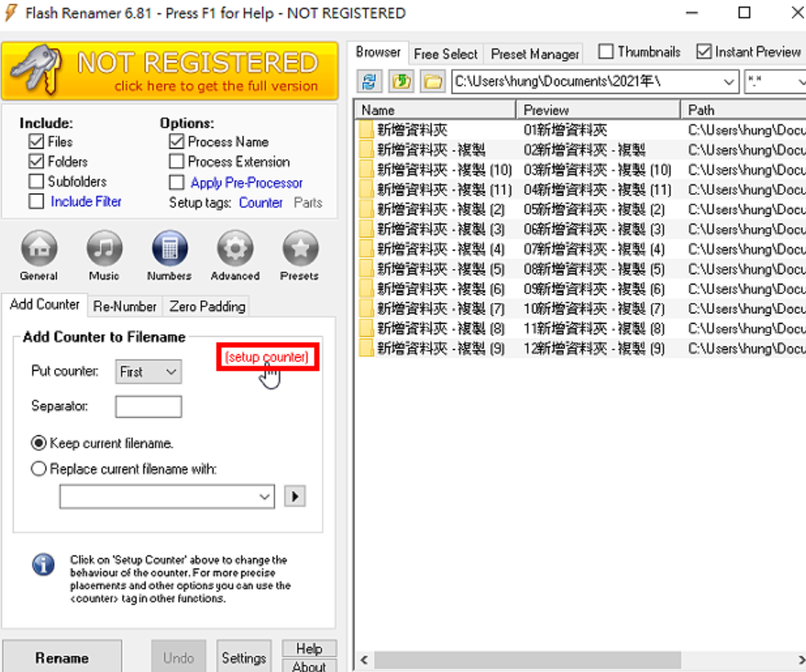806x672 pixels.
Task: Click the Parts setup tag link
Action: coord(308,203)
